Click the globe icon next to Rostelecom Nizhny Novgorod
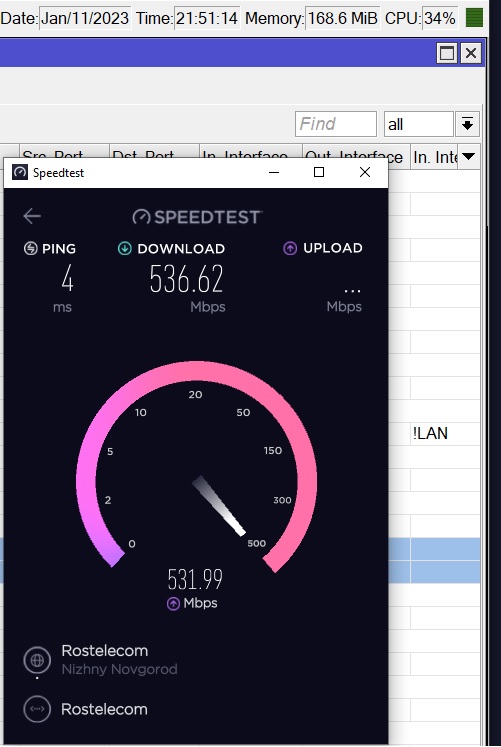 pyautogui.click(x=37, y=660)
